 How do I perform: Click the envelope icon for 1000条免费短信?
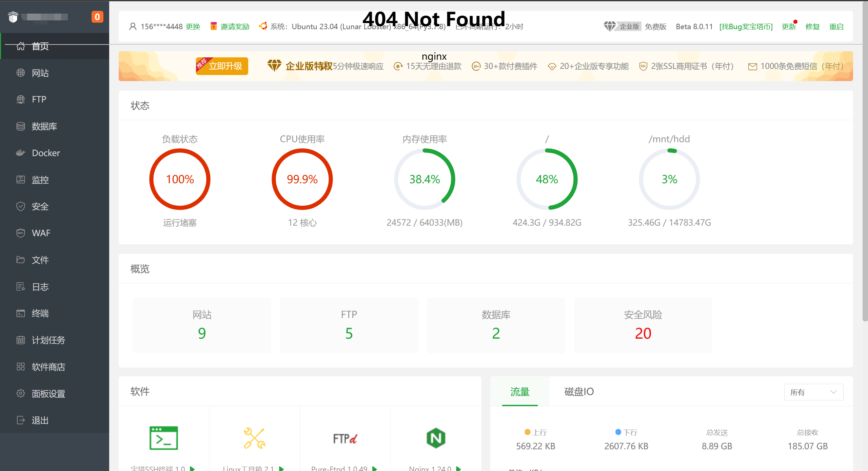click(752, 67)
